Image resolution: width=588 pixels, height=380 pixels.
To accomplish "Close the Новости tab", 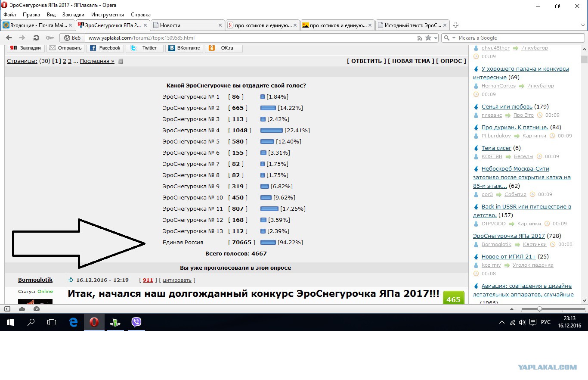I will (x=220, y=25).
